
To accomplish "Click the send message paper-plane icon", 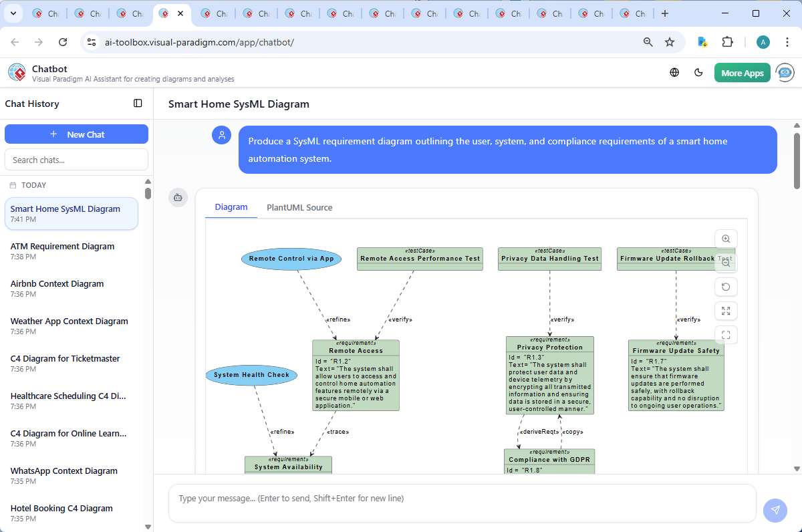I will click(x=775, y=510).
